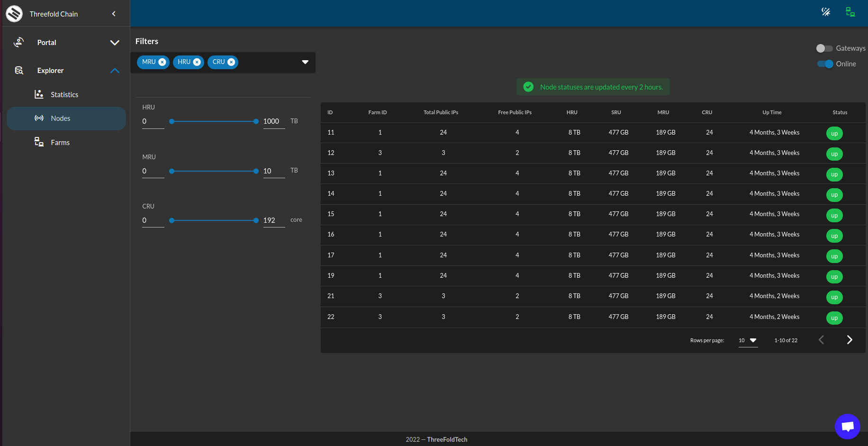This screenshot has width=868, height=446.
Task: Disable the Online toggle
Action: point(825,64)
